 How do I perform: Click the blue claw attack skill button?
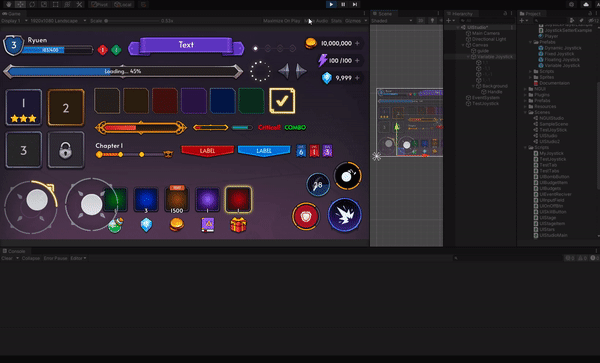[345, 215]
